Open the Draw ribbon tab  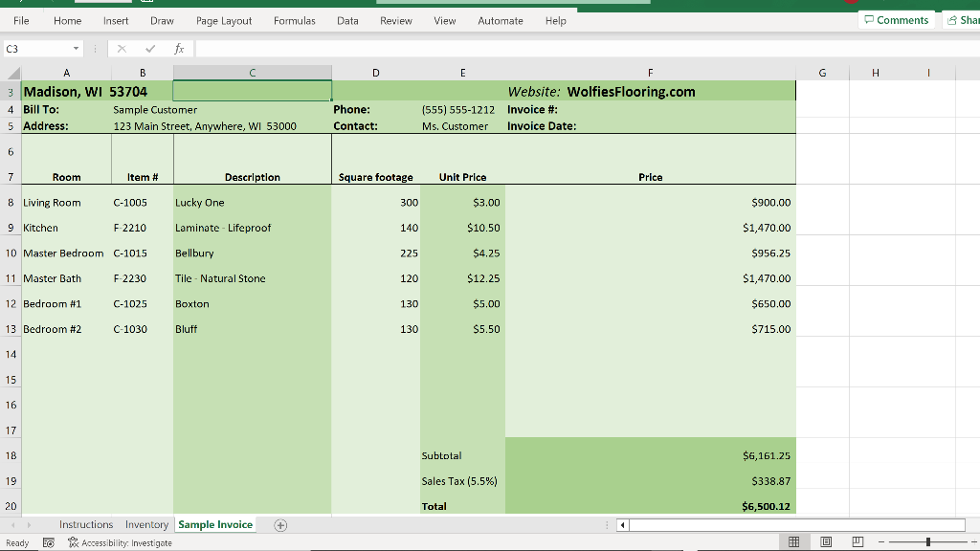point(162,21)
